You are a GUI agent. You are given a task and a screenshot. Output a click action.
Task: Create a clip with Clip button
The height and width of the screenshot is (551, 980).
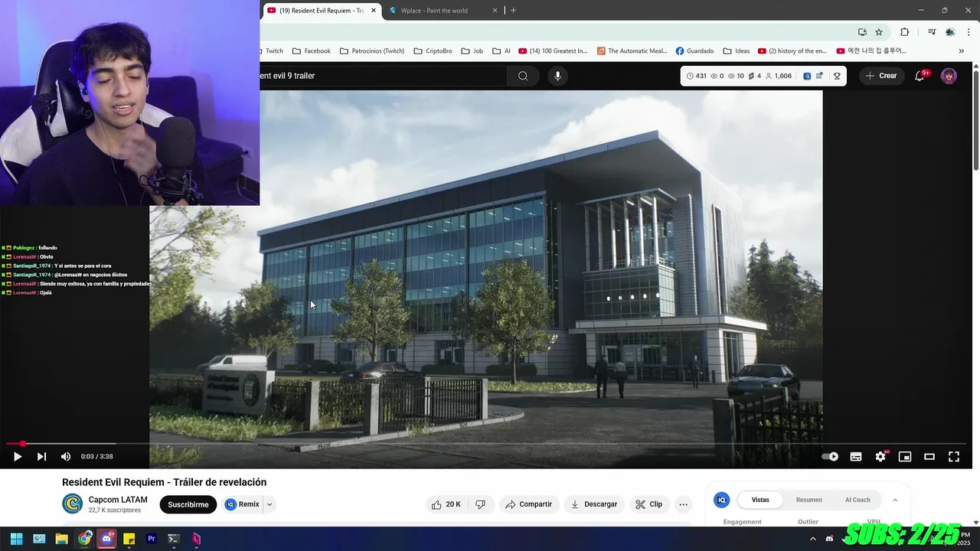[x=649, y=504]
